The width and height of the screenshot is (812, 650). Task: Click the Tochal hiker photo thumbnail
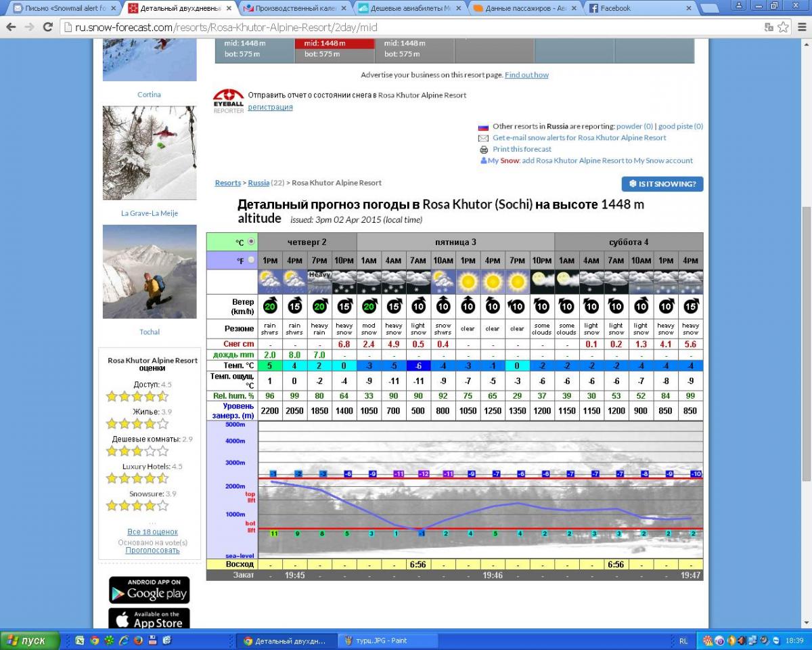tap(150, 272)
